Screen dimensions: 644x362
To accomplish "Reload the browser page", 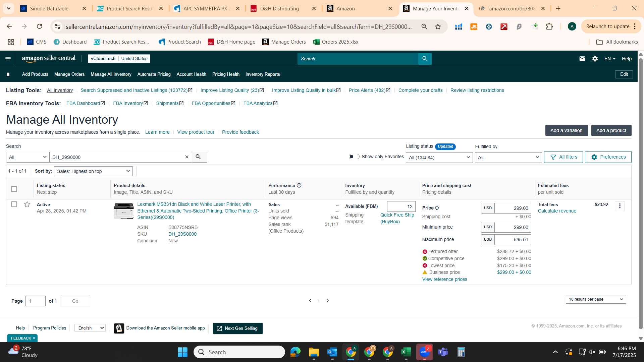I will tap(39, 26).
